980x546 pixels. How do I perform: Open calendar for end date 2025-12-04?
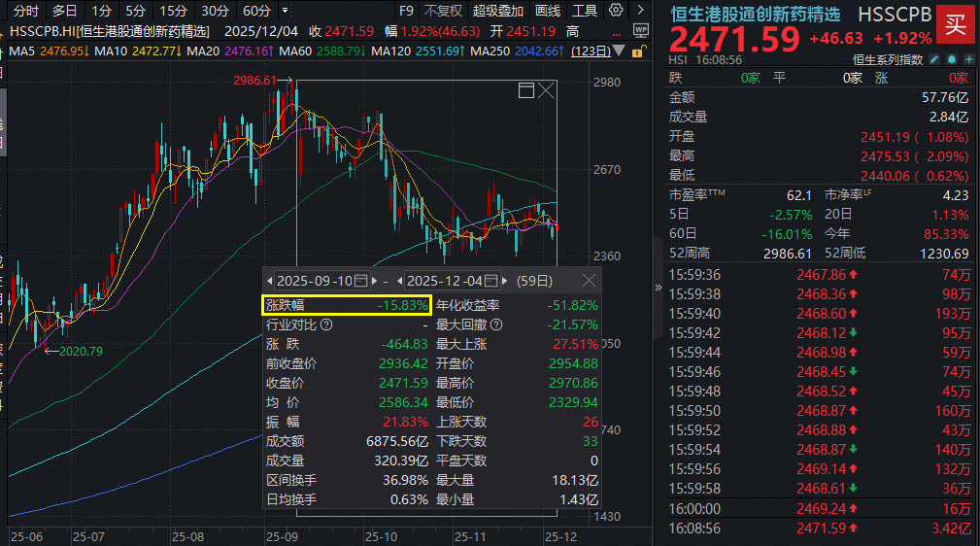point(491,281)
